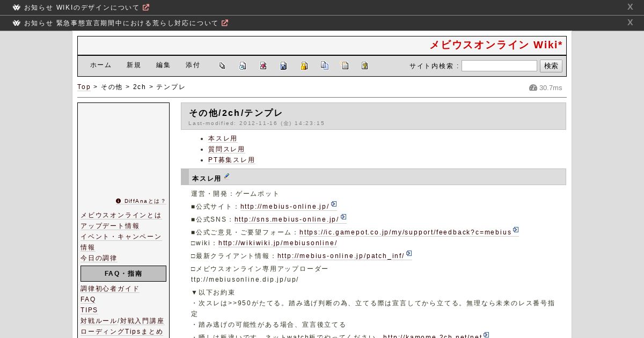Click the 運営・開発：ゲームポット line
This screenshot has height=338, width=644.
pyautogui.click(x=235, y=194)
